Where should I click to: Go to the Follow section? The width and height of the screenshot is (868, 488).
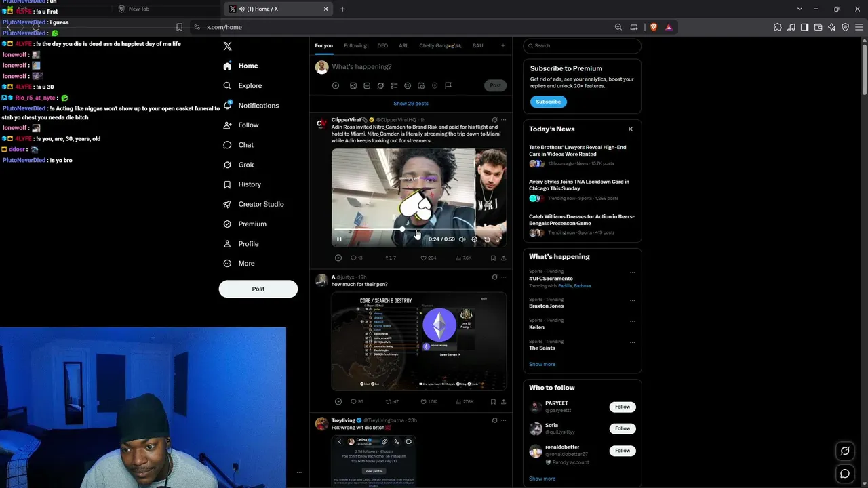(241, 125)
